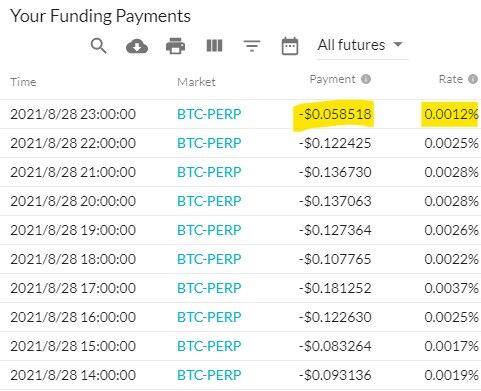Click the Rate column header label
The height and width of the screenshot is (391, 481).
click(x=451, y=79)
